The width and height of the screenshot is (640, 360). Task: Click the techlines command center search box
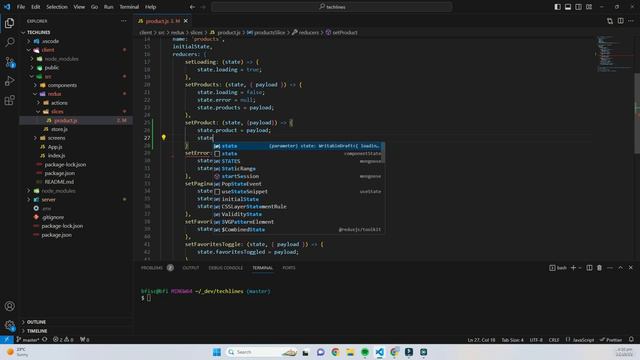(x=332, y=7)
